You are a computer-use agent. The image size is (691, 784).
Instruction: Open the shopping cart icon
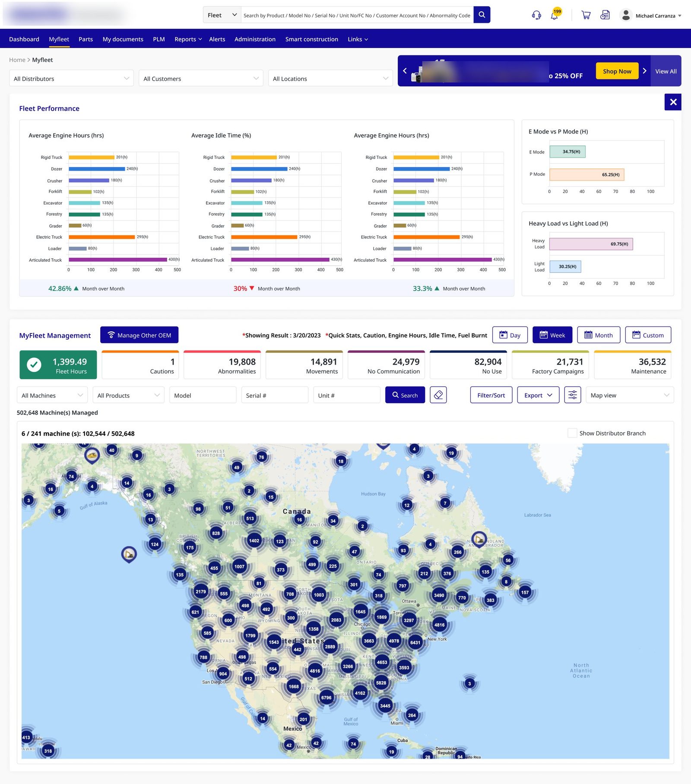point(586,15)
